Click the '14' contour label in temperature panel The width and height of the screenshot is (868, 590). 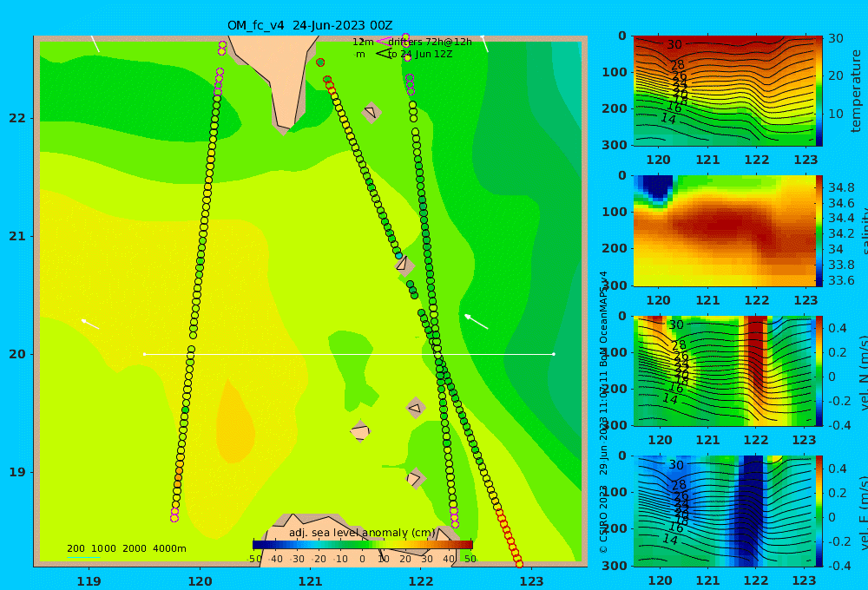tap(668, 119)
